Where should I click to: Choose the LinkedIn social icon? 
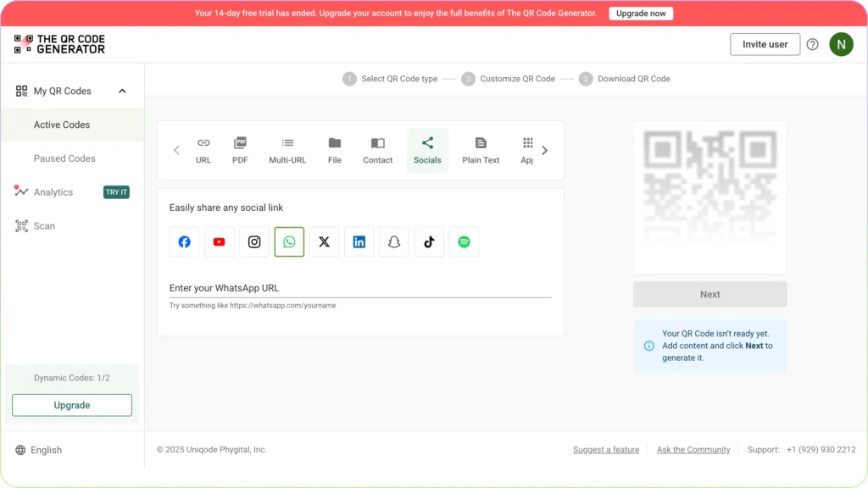[x=359, y=241]
